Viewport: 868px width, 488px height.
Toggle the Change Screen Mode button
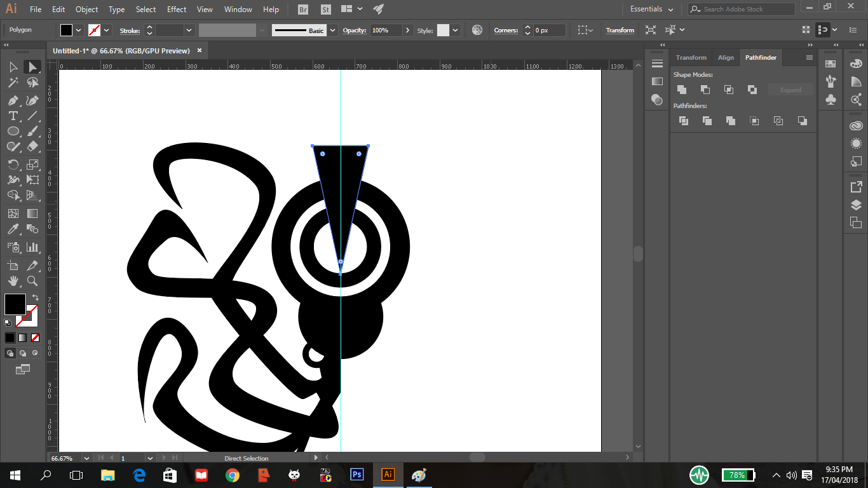pyautogui.click(x=23, y=369)
